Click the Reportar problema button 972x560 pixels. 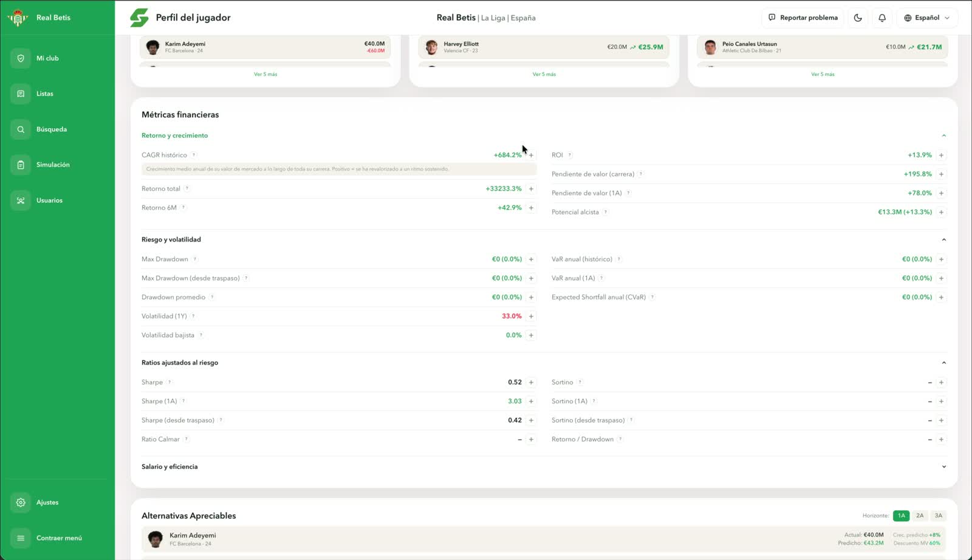pos(803,18)
